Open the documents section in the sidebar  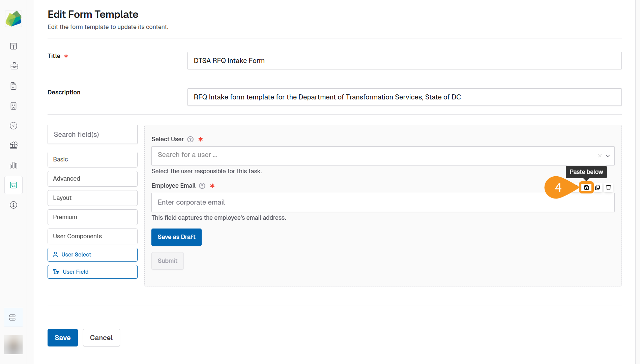13,86
